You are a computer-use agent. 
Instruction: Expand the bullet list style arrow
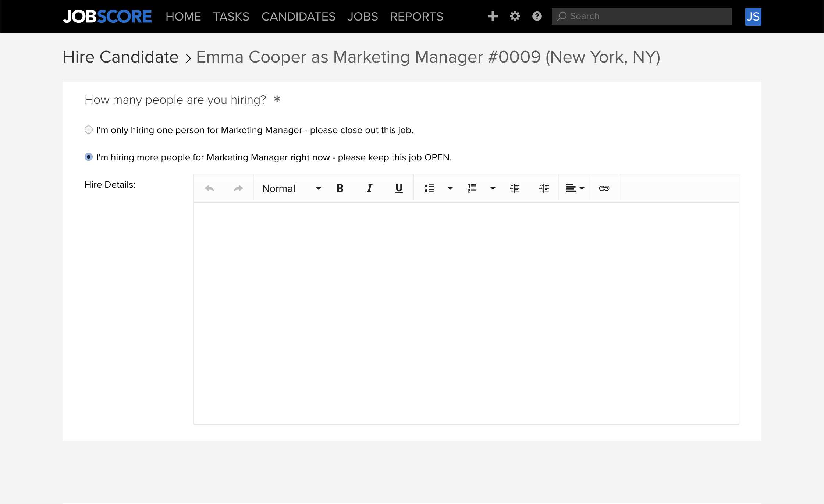click(x=450, y=188)
